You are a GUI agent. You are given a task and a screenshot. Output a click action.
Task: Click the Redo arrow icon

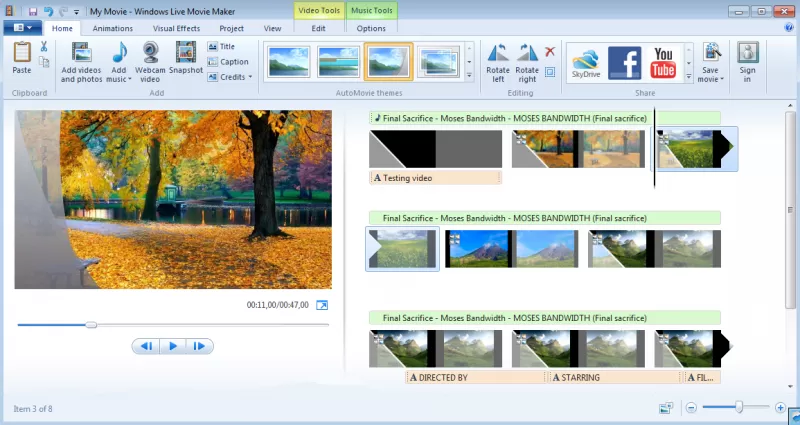click(63, 11)
